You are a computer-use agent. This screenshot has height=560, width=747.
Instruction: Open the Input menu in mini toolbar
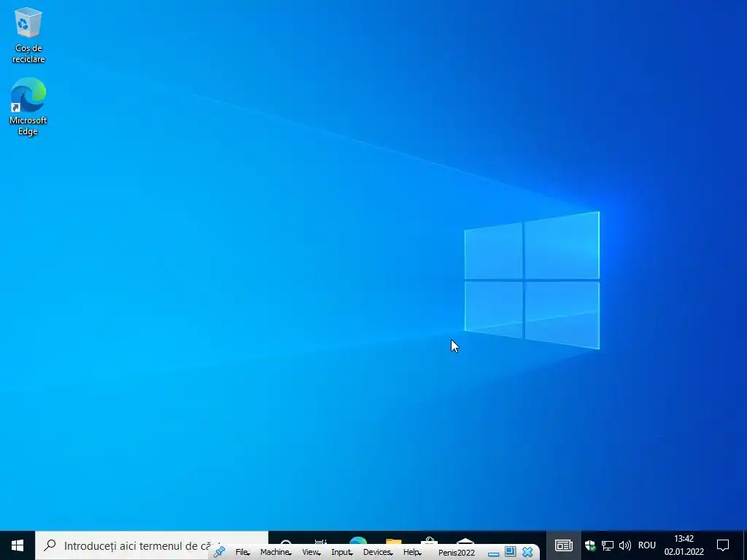[x=341, y=553]
